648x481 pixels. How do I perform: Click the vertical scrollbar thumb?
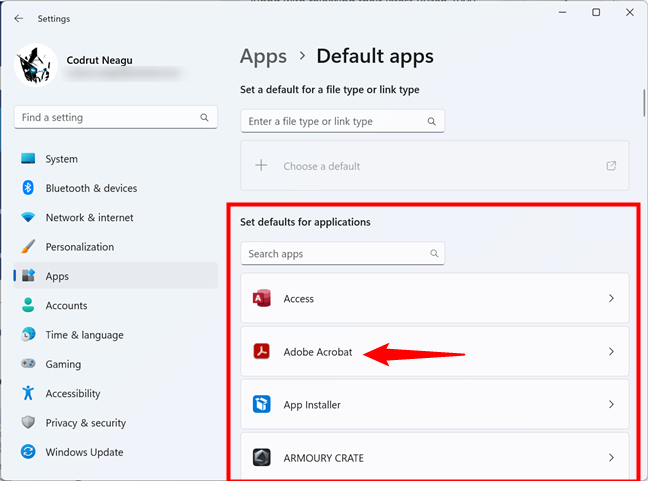(x=644, y=102)
